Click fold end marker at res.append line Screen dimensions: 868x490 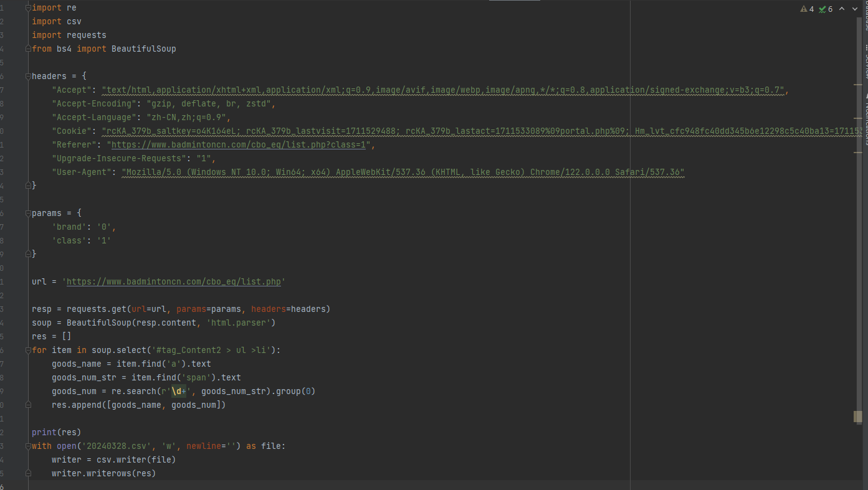pyautogui.click(x=28, y=405)
